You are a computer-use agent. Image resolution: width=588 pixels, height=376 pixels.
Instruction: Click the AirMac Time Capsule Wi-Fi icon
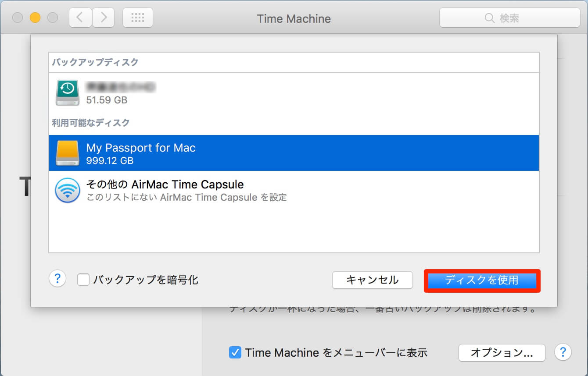[x=68, y=190]
